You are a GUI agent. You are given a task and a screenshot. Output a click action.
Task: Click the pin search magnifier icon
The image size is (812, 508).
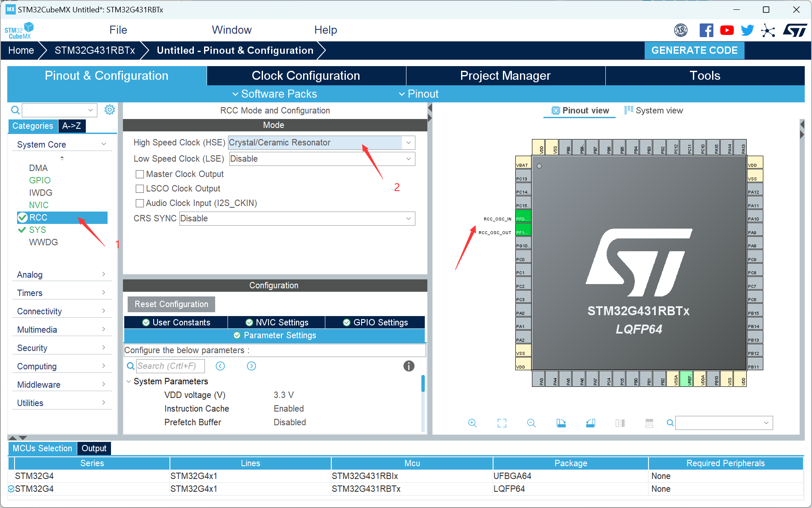click(x=670, y=423)
